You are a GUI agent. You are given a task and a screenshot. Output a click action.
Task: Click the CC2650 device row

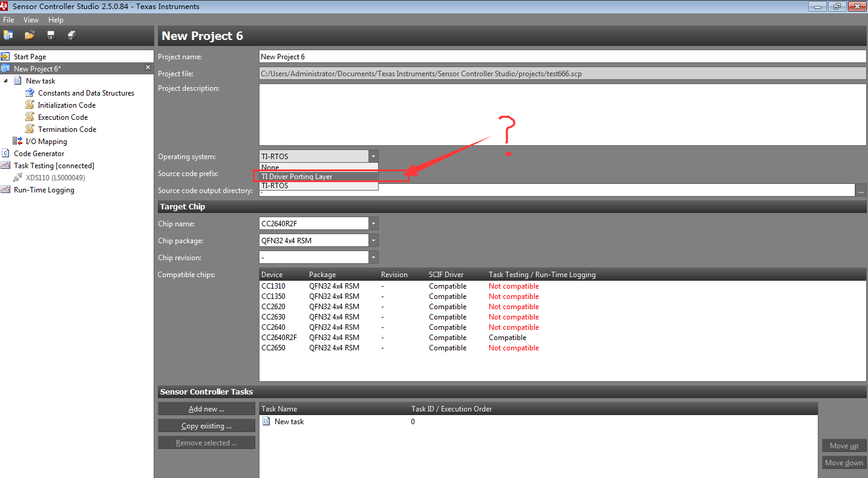click(x=563, y=348)
